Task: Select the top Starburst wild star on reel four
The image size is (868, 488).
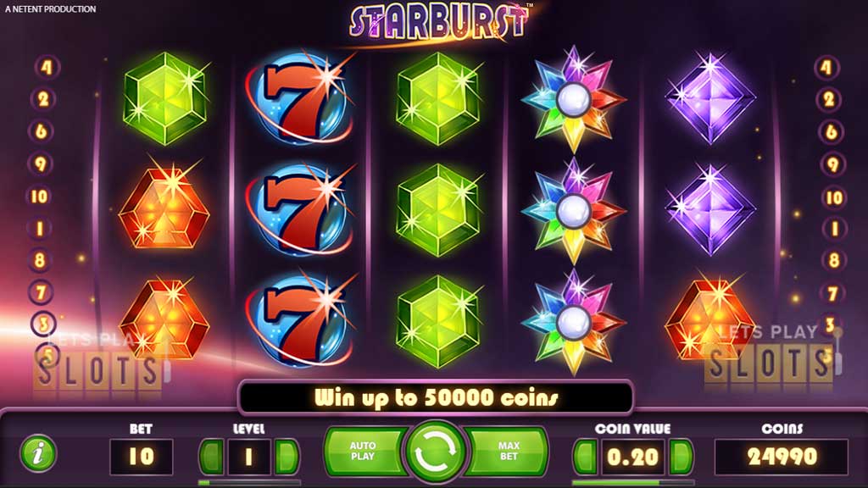Action: pos(574,100)
